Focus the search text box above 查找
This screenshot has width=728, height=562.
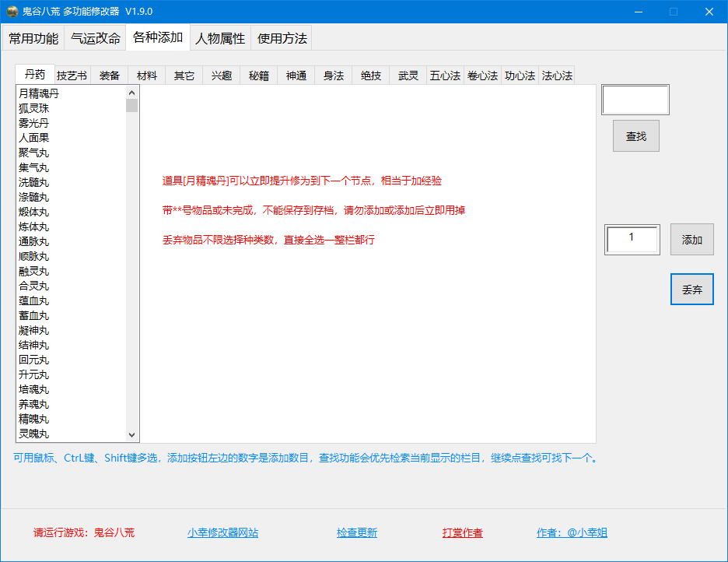point(635,100)
